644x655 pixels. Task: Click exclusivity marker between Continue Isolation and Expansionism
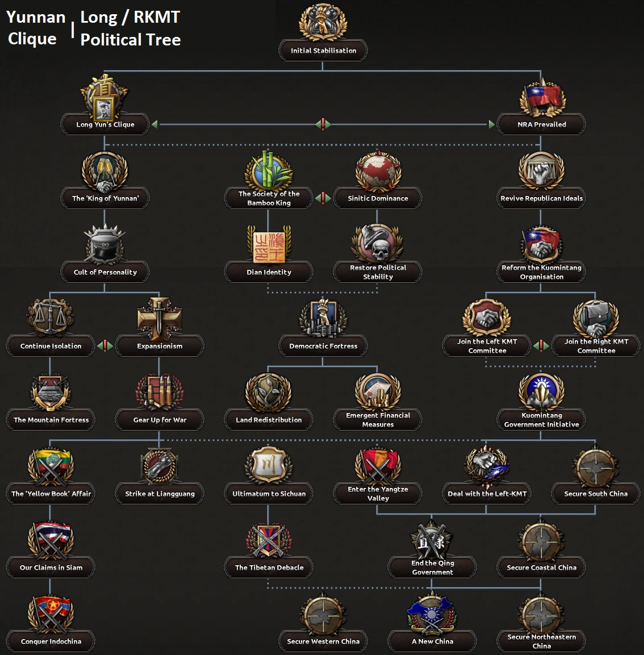105,345
